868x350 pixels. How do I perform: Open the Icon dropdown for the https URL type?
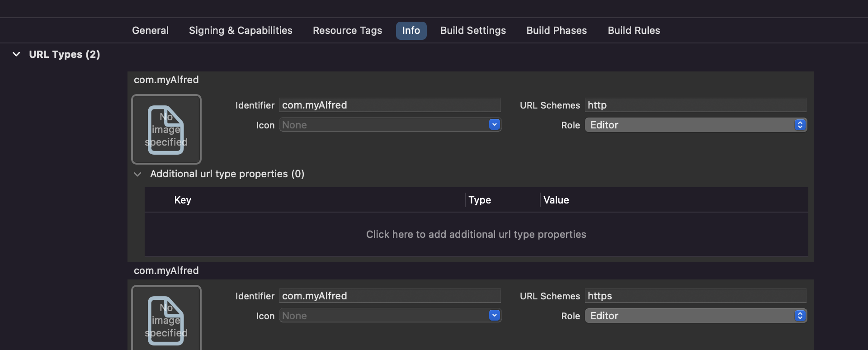tap(494, 316)
